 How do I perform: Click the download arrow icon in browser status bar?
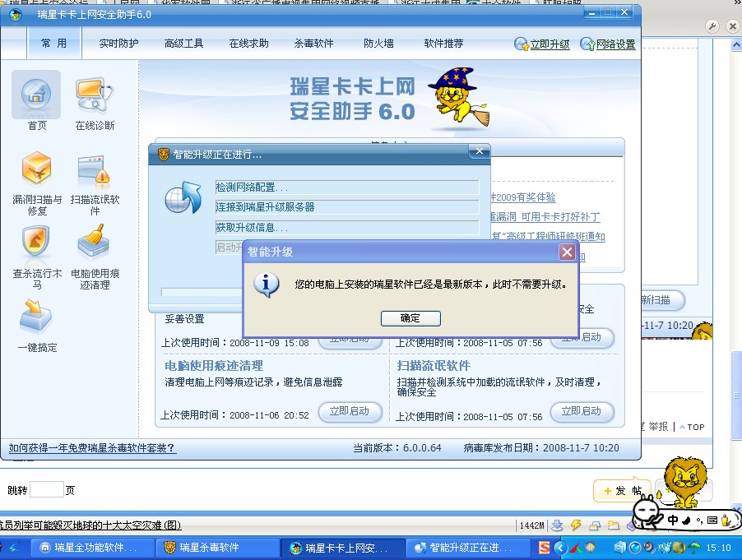coord(558,525)
